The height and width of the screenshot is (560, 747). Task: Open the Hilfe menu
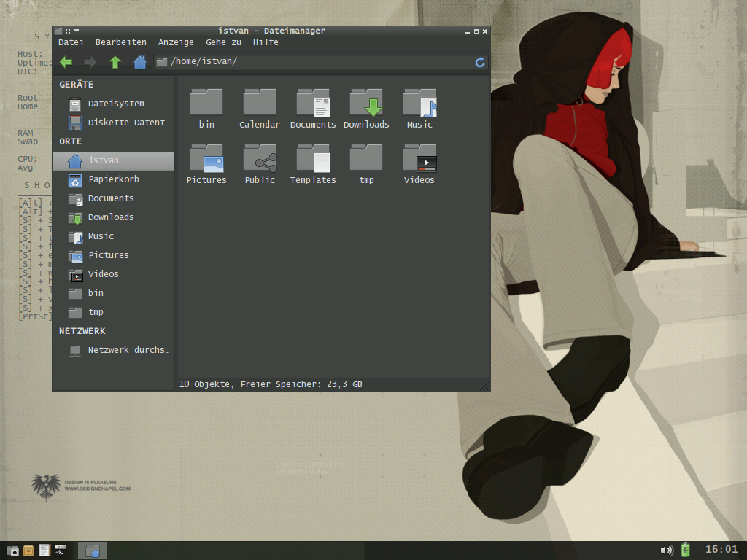266,42
